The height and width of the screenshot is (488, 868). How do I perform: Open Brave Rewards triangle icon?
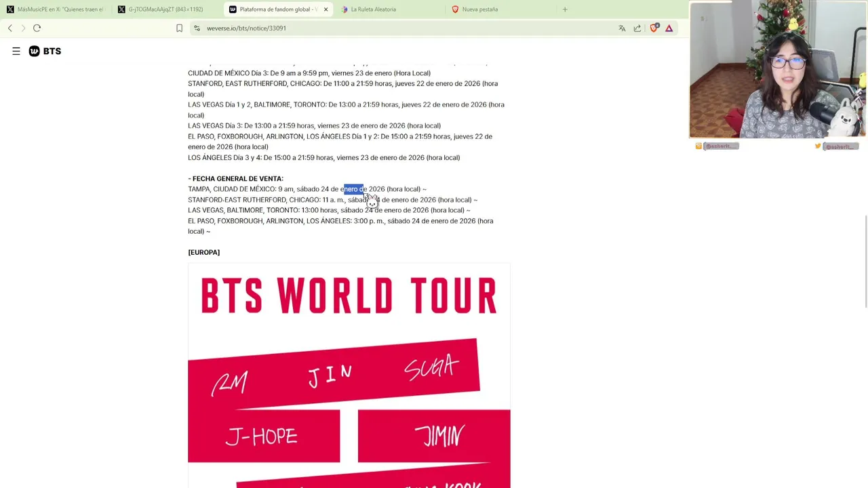pos(669,28)
